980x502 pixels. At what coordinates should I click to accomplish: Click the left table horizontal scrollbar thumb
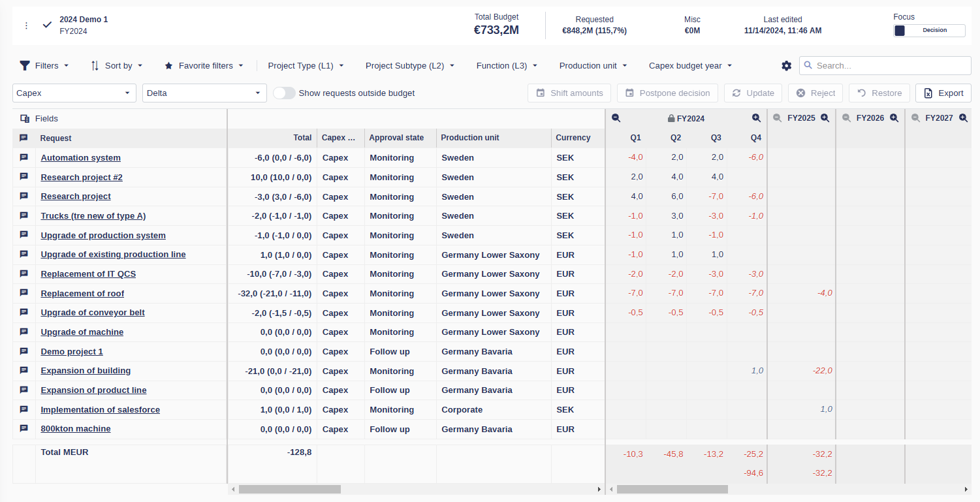[290, 489]
